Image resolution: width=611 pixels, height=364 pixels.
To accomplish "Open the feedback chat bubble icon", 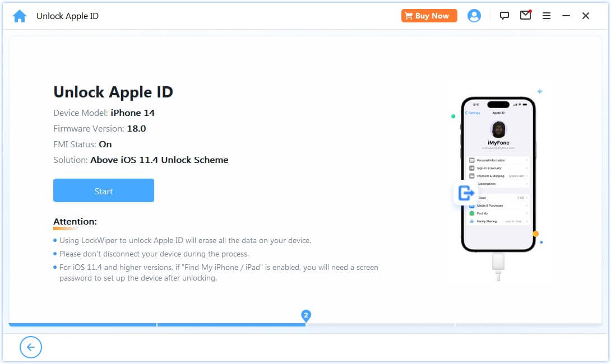I will (x=504, y=16).
